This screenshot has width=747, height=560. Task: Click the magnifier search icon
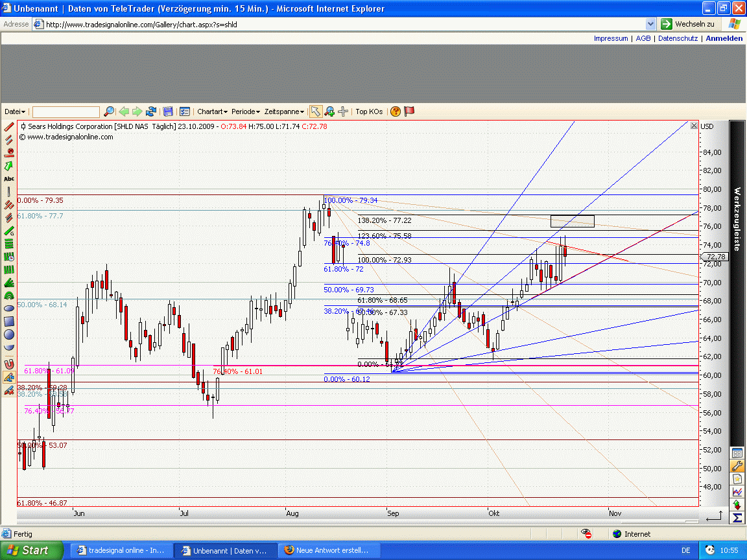click(x=109, y=111)
